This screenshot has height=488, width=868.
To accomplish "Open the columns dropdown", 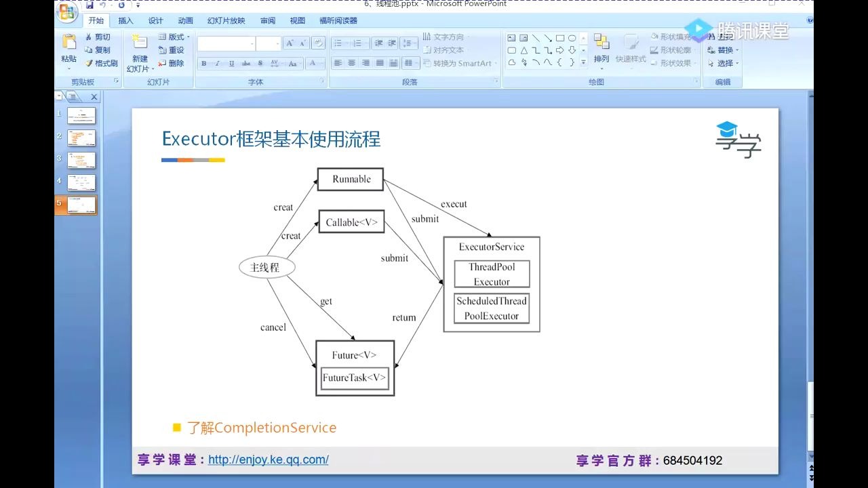I will pyautogui.click(x=410, y=63).
